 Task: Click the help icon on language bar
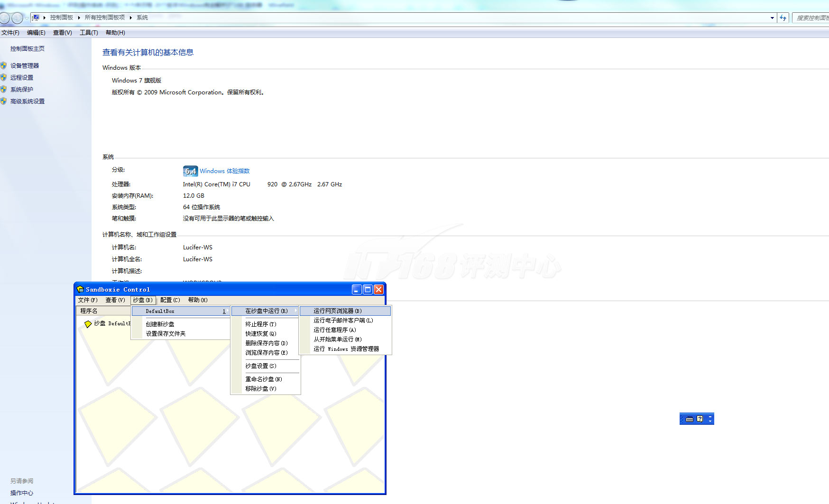(700, 419)
